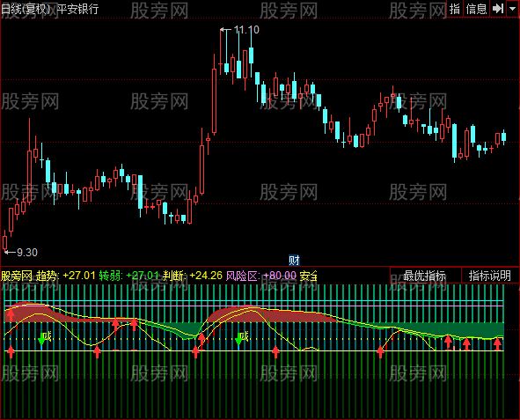Click the 最优指标 button
Image resolution: width=520 pixels, height=420 pixels.
point(425,276)
